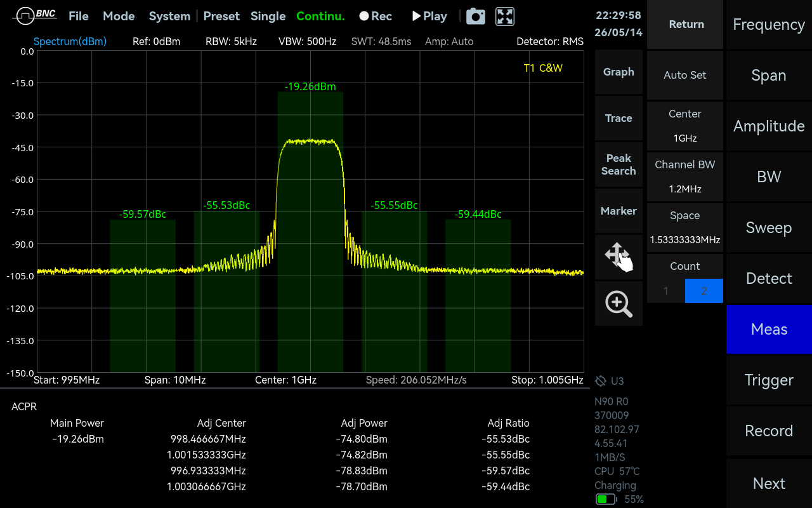Screen dimensions: 812x508
Task: Click the Start: 995MHz label
Action: coord(67,380)
